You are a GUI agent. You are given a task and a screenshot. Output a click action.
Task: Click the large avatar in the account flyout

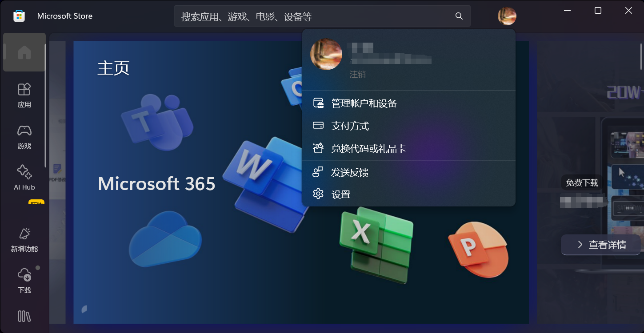click(326, 54)
